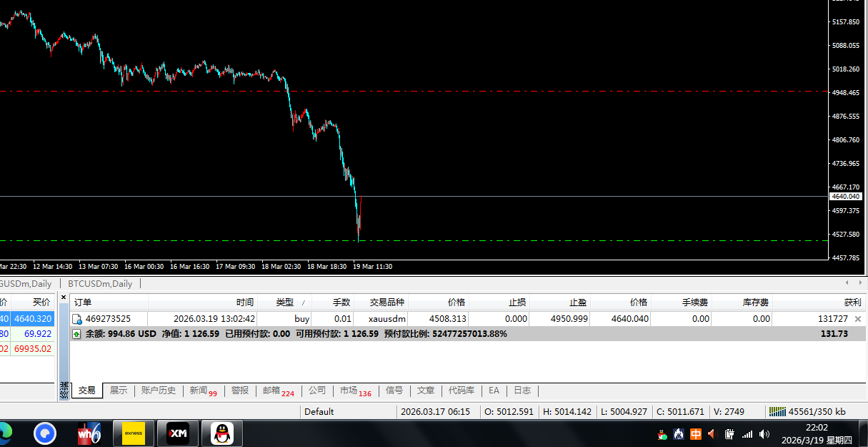Close the open xauusdm buy order
The height and width of the screenshot is (447, 868).
click(858, 319)
